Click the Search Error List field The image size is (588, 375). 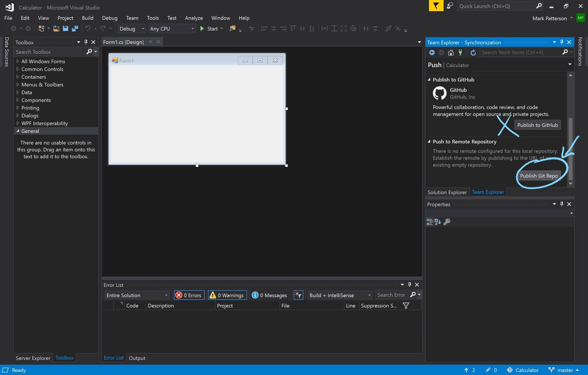tap(392, 295)
